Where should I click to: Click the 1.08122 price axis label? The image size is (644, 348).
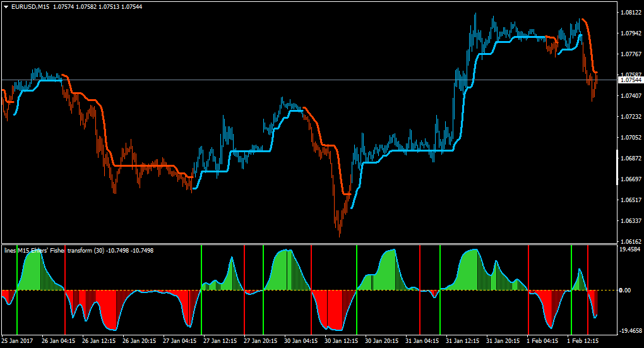tap(631, 13)
